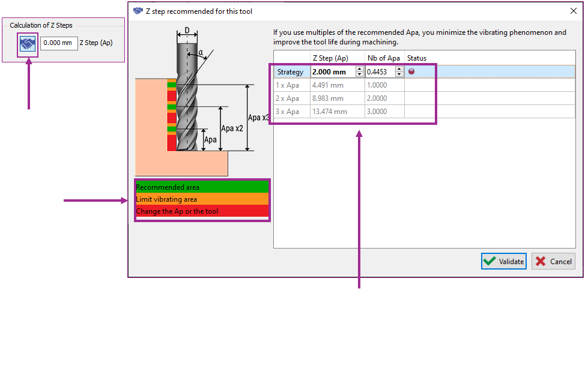Decrease Nb of Apa with down arrow
The height and width of the screenshot is (377, 588).
[399, 74]
